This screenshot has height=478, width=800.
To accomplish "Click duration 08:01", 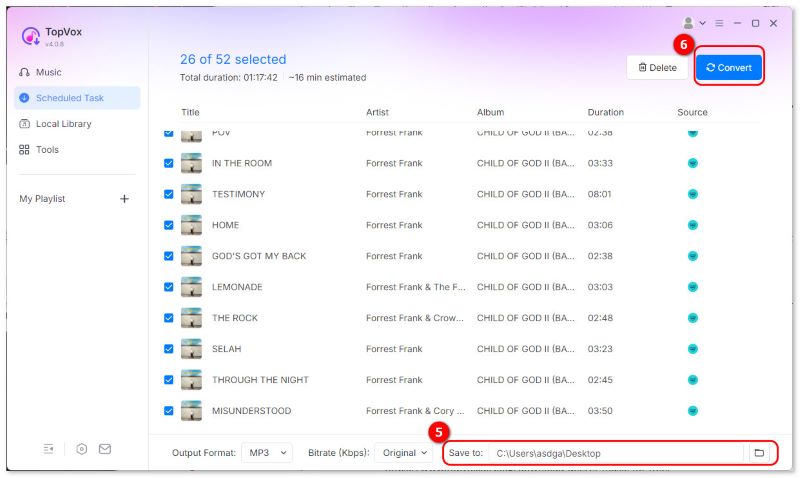I will coord(599,194).
